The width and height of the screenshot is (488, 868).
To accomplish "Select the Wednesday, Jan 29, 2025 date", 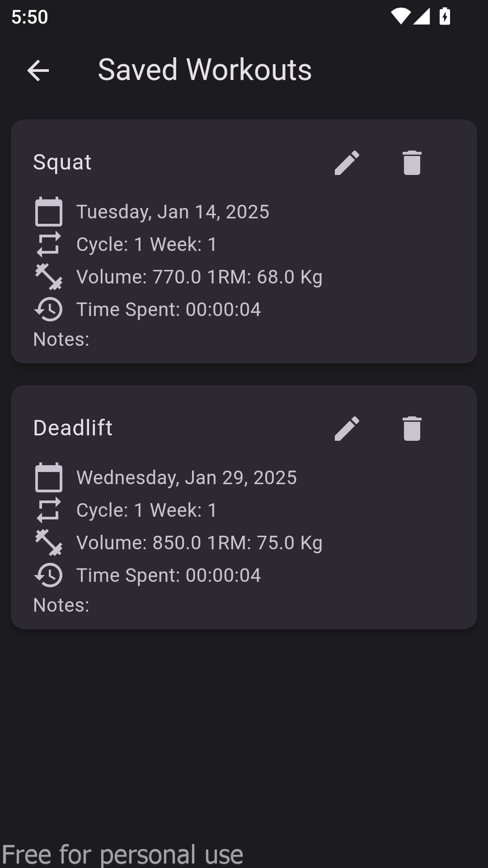I will [x=187, y=477].
